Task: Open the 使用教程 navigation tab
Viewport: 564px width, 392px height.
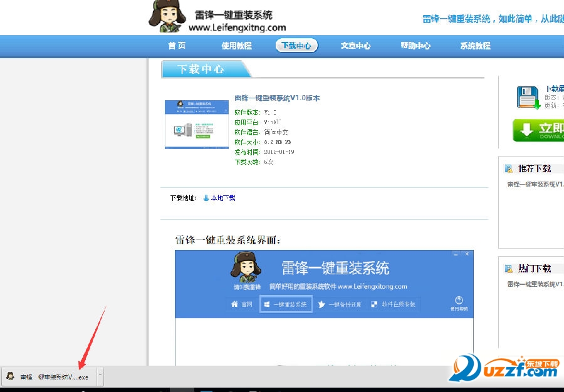Action: pyautogui.click(x=236, y=46)
